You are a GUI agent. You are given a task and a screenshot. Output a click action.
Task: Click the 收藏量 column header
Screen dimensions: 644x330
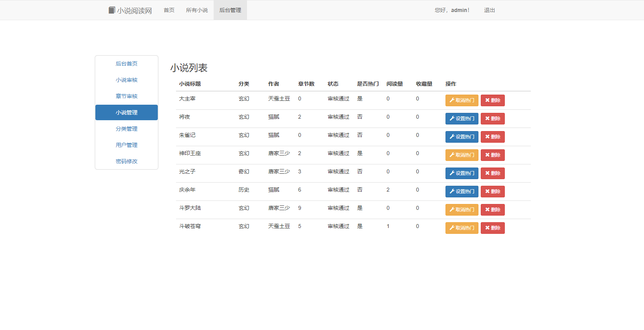tap(424, 84)
